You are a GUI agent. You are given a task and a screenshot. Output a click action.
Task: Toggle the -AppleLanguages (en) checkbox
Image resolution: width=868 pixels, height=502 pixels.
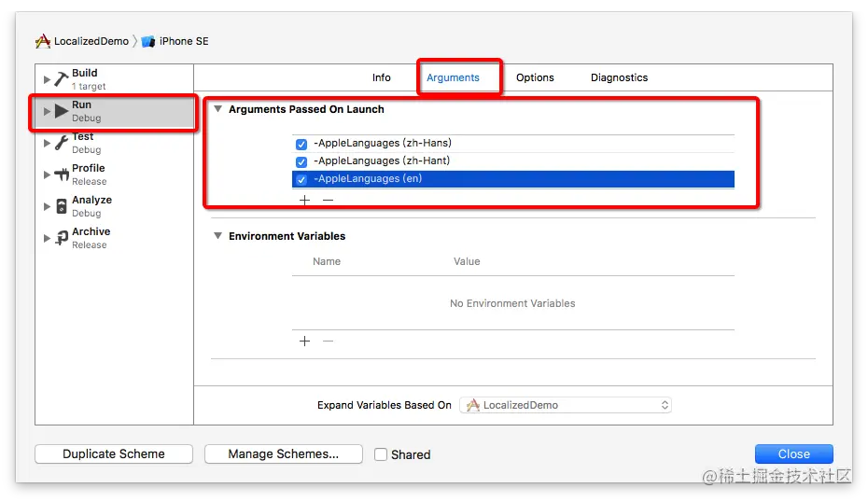301,179
